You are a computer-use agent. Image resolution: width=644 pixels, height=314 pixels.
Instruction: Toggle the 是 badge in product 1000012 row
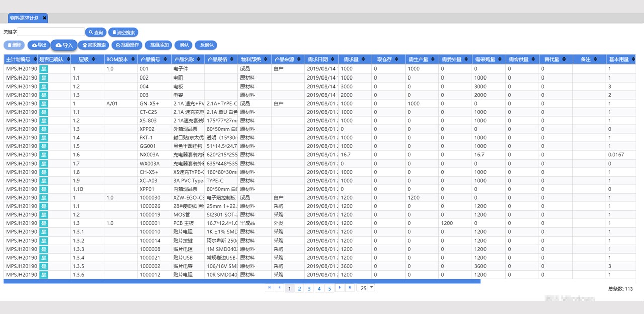[x=44, y=275]
